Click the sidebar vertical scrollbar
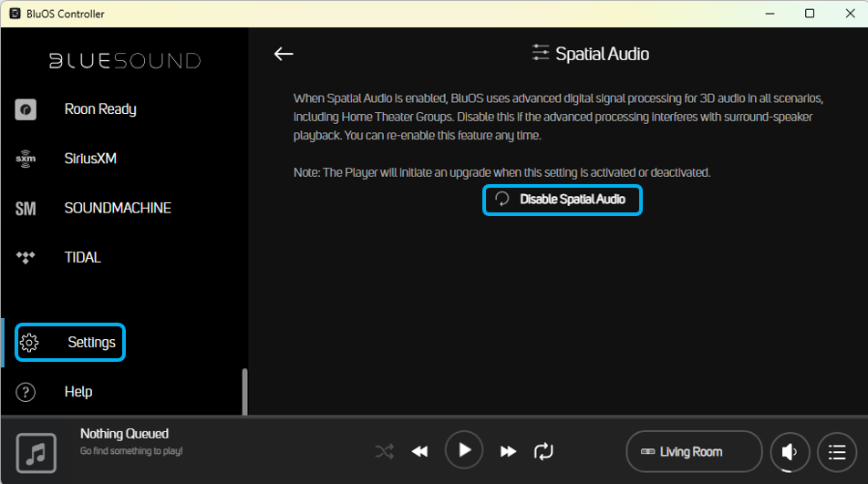868x484 pixels. 244,390
